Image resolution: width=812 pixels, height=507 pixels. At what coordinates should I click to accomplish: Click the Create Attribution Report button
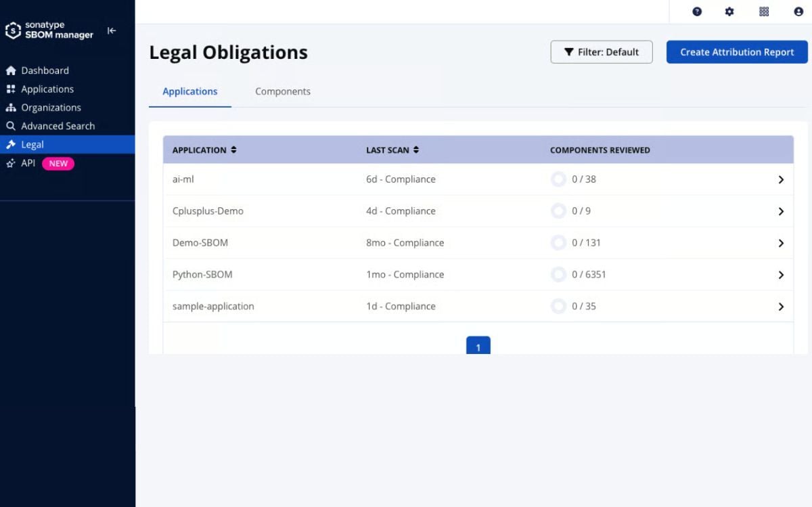pos(736,51)
